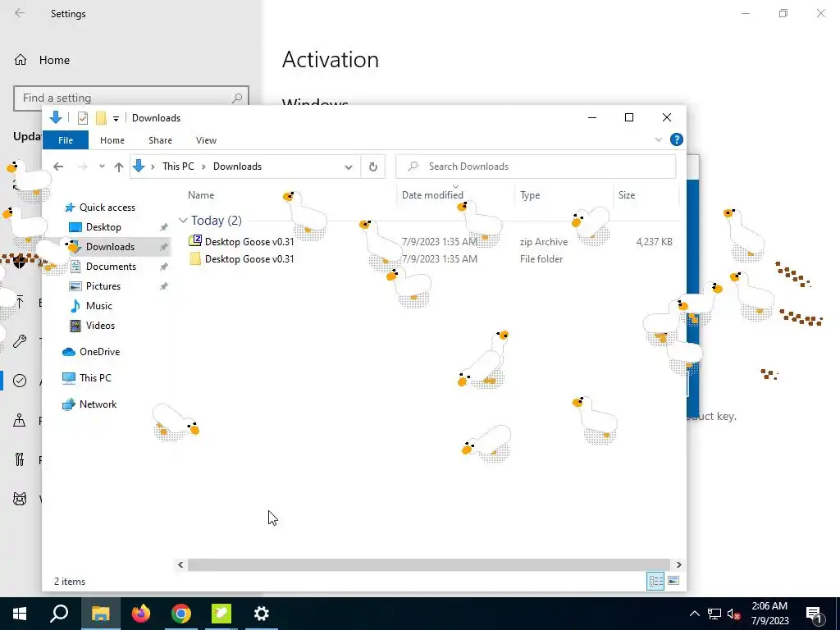Open File Explorer from the taskbar

coord(100,614)
